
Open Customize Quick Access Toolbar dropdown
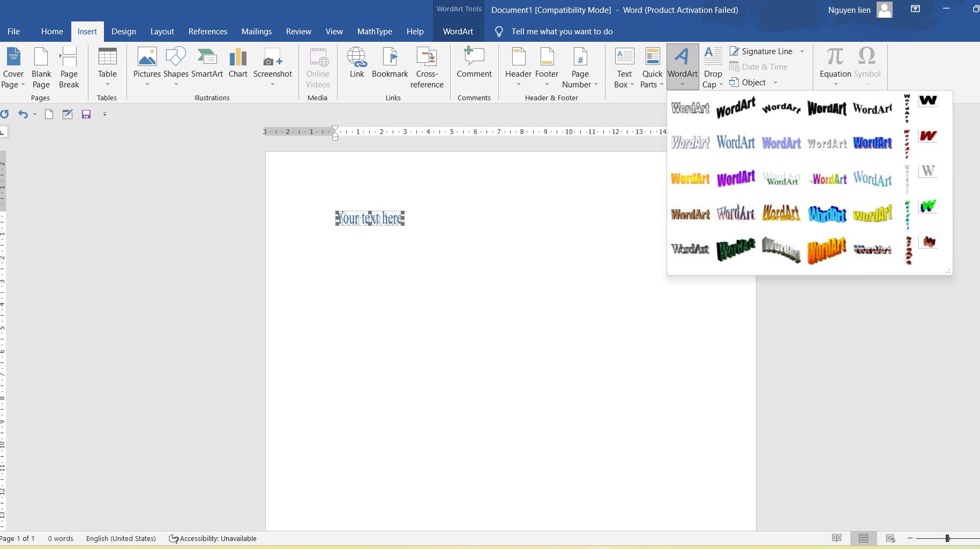pos(104,114)
